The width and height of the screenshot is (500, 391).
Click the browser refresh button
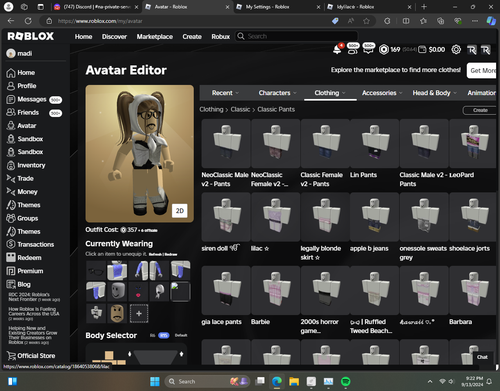28,21
